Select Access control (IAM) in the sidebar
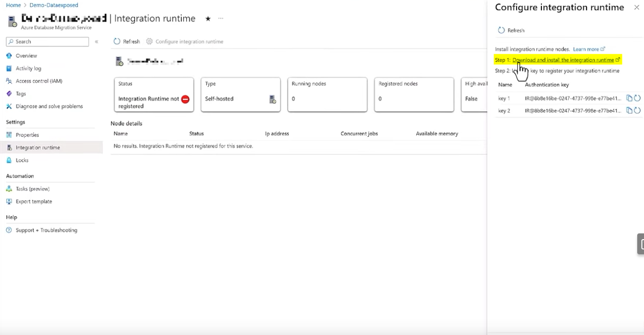This screenshot has width=644, height=335. coord(41,81)
